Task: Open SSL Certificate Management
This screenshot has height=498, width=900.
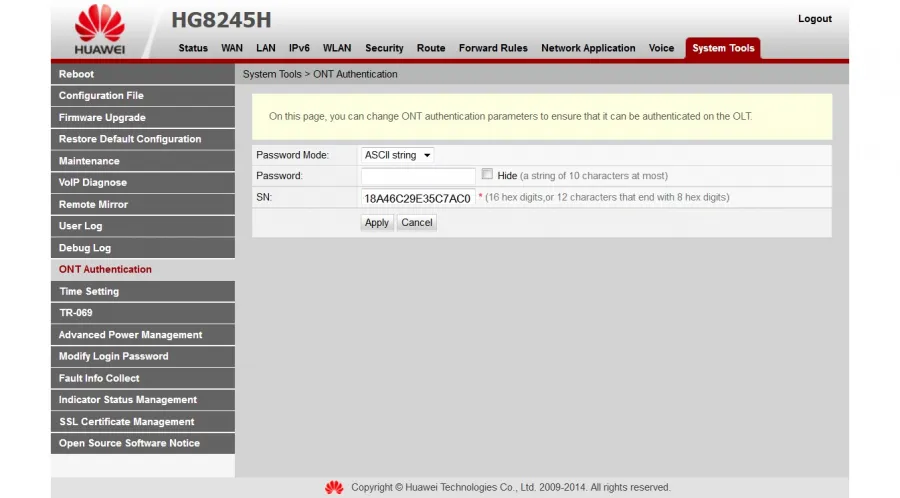Action: coord(143,422)
